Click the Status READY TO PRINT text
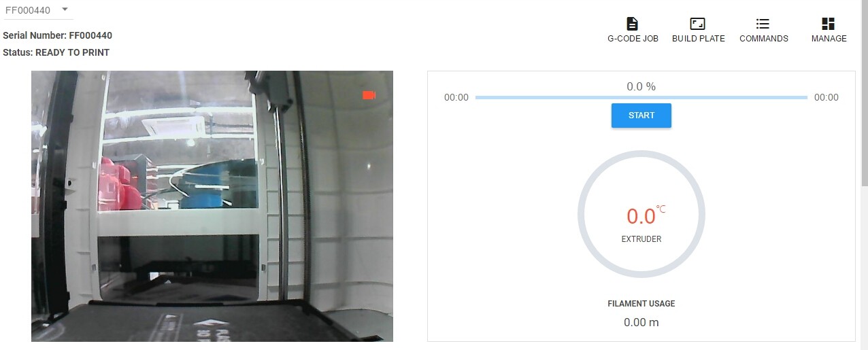This screenshot has height=350, width=868. [x=56, y=52]
